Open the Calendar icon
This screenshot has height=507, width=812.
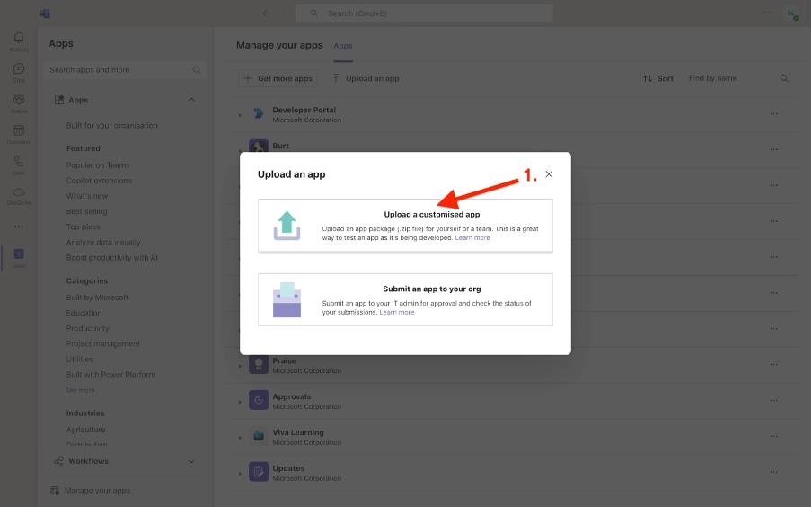coord(19,130)
